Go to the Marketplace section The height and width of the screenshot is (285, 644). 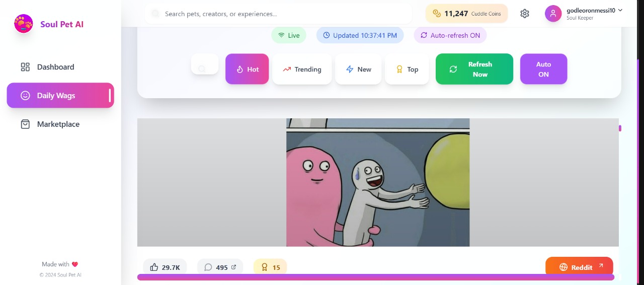click(x=60, y=124)
